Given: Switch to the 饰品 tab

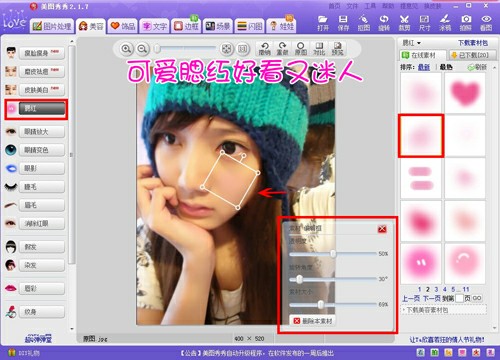Looking at the screenshot, I should (123, 26).
